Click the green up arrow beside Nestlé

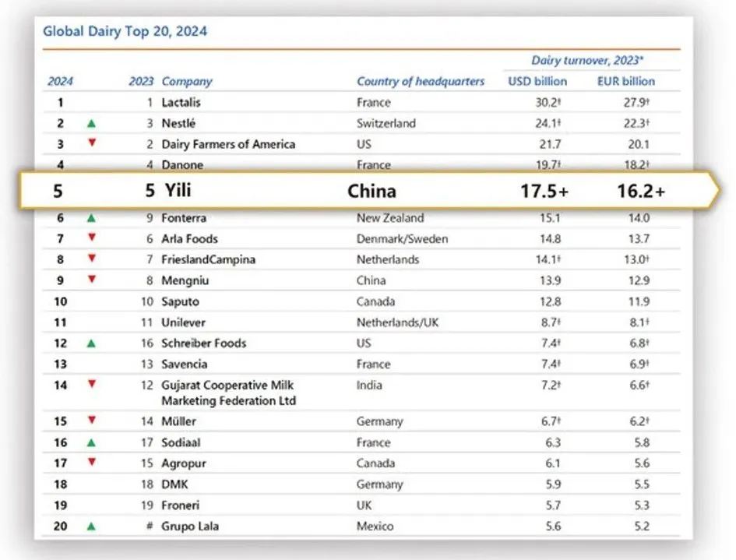pos(92,124)
